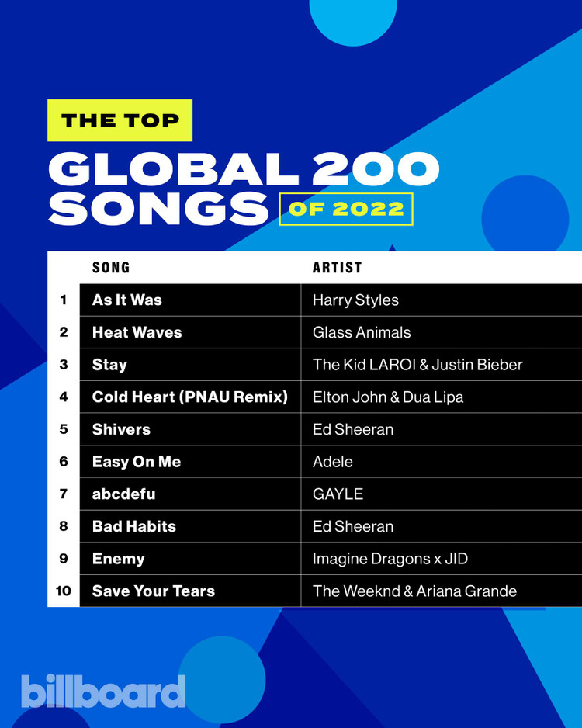This screenshot has width=582, height=728.
Task: Select the 'Bad Habits' song title
Action: click(134, 526)
